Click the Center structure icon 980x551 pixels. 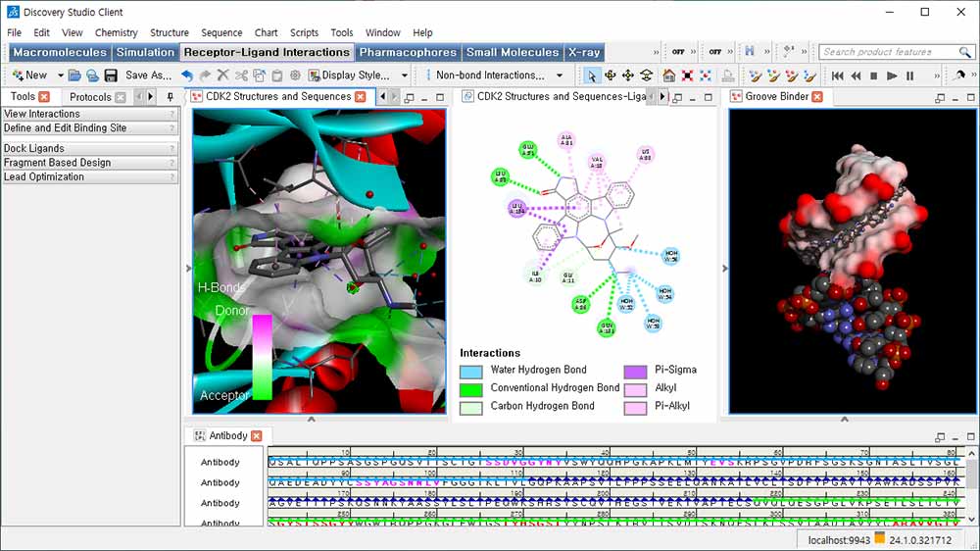click(706, 75)
